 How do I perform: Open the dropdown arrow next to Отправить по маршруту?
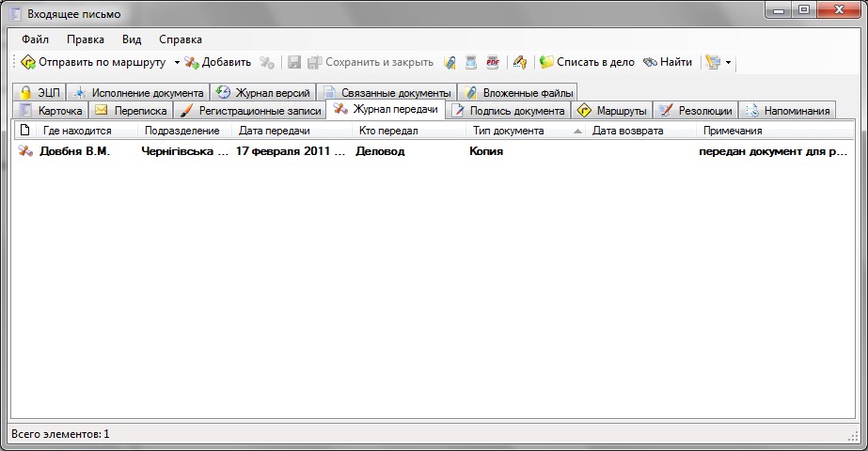(176, 63)
